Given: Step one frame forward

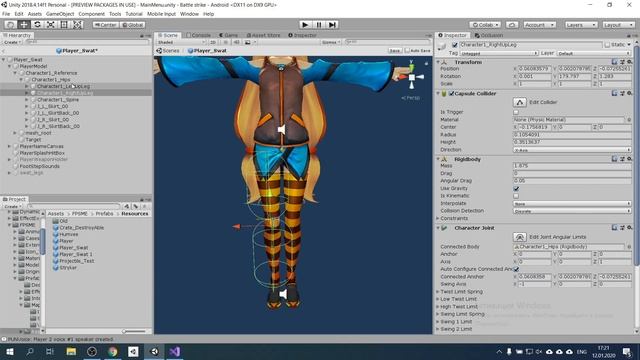Looking at the screenshot, I should [333, 24].
